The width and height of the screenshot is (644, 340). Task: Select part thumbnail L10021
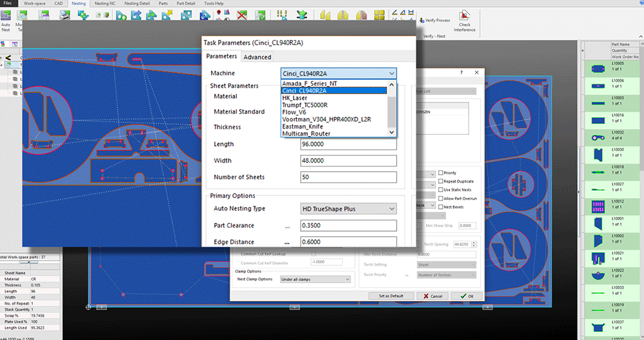click(x=598, y=258)
